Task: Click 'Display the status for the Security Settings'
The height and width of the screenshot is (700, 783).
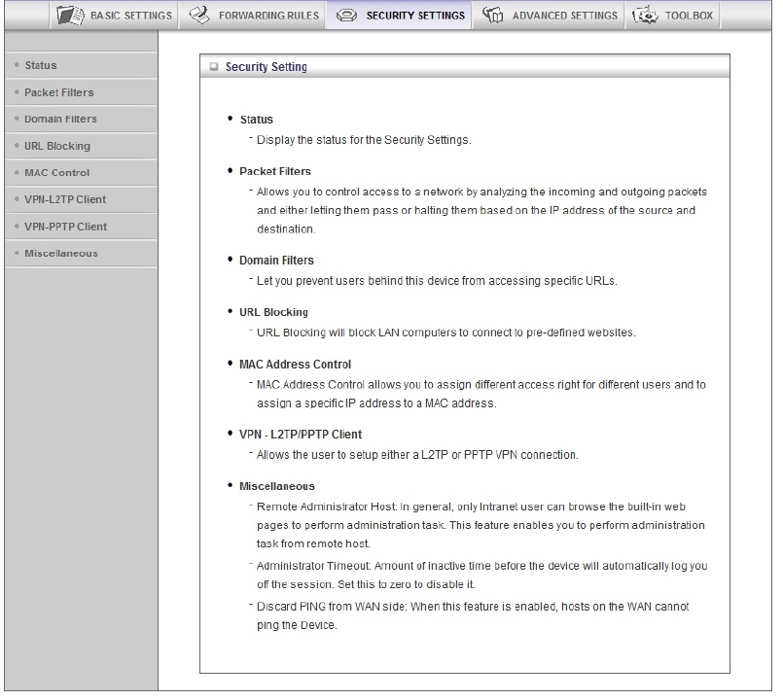Action: [364, 140]
